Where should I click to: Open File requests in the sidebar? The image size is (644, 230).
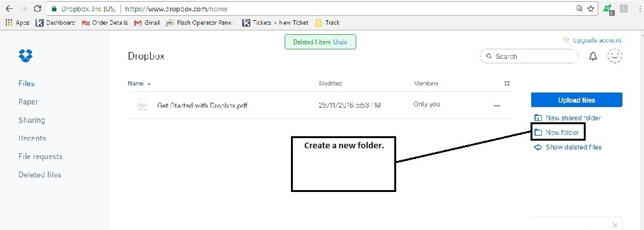pos(41,157)
